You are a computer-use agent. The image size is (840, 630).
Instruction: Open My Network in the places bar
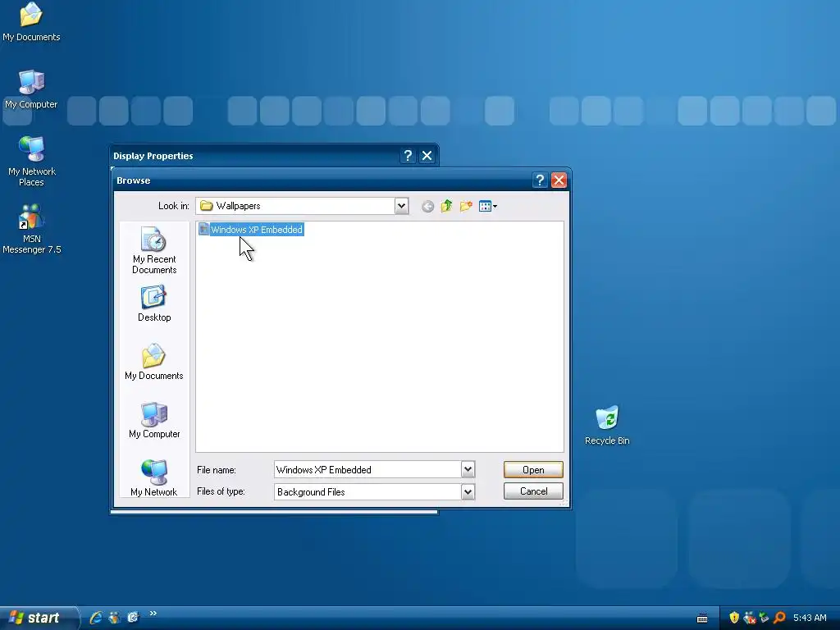point(154,478)
